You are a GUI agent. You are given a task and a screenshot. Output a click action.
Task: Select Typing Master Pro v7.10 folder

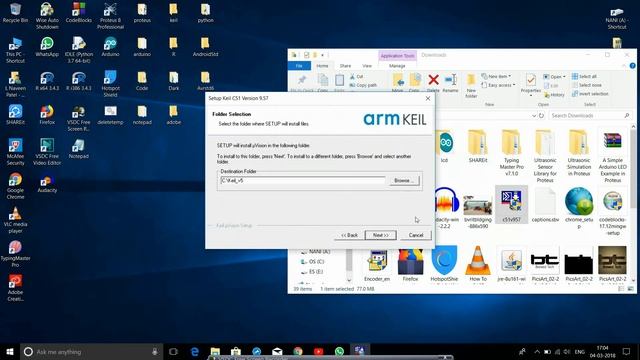click(511, 153)
